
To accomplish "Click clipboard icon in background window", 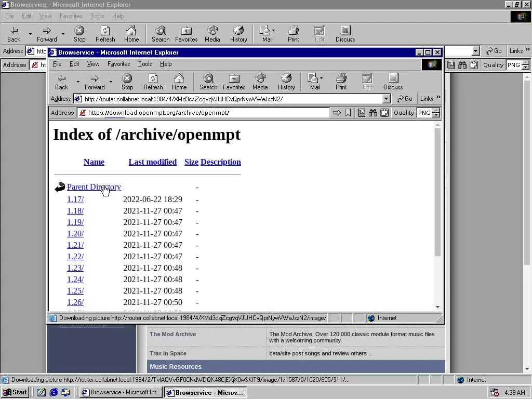I will (474, 65).
